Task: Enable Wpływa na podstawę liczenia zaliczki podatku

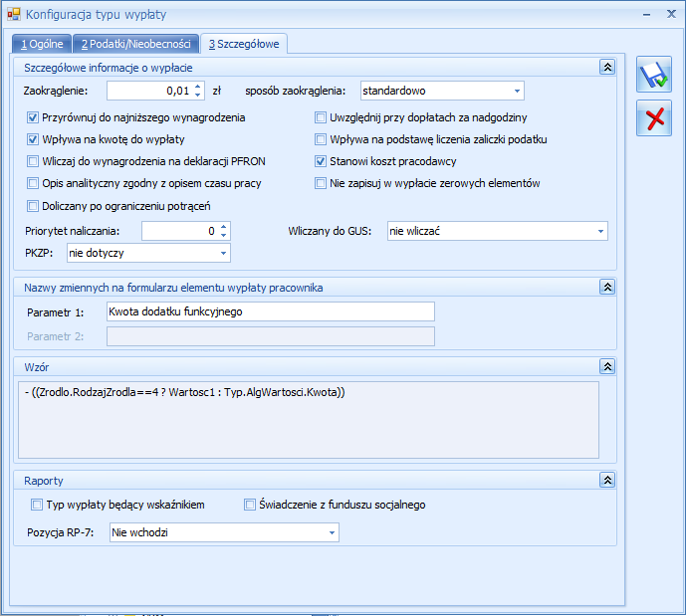Action: 321,139
